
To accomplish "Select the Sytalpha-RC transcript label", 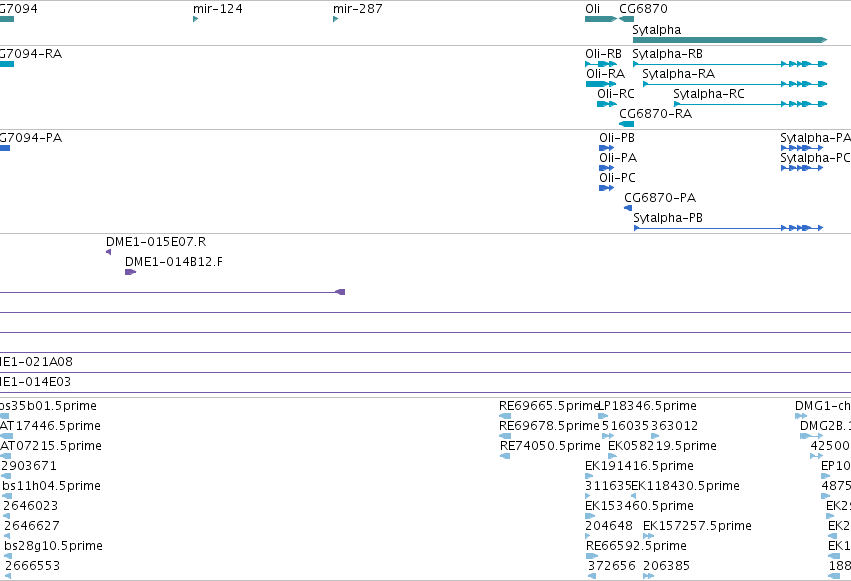I will tap(709, 94).
